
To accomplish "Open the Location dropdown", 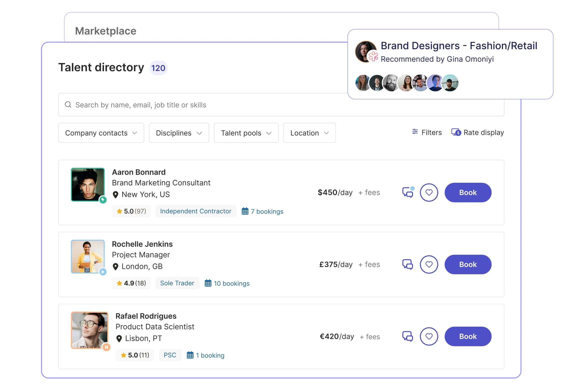I will point(309,133).
